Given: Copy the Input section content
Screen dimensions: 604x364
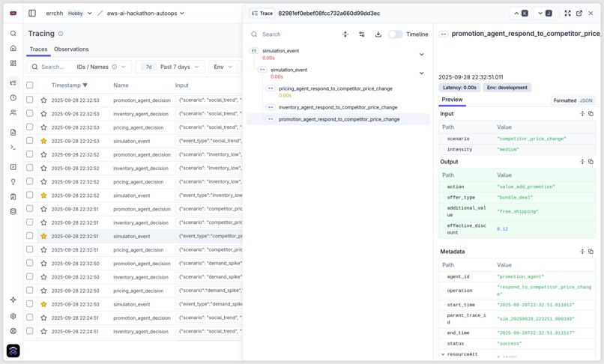Looking at the screenshot, I should [591, 114].
